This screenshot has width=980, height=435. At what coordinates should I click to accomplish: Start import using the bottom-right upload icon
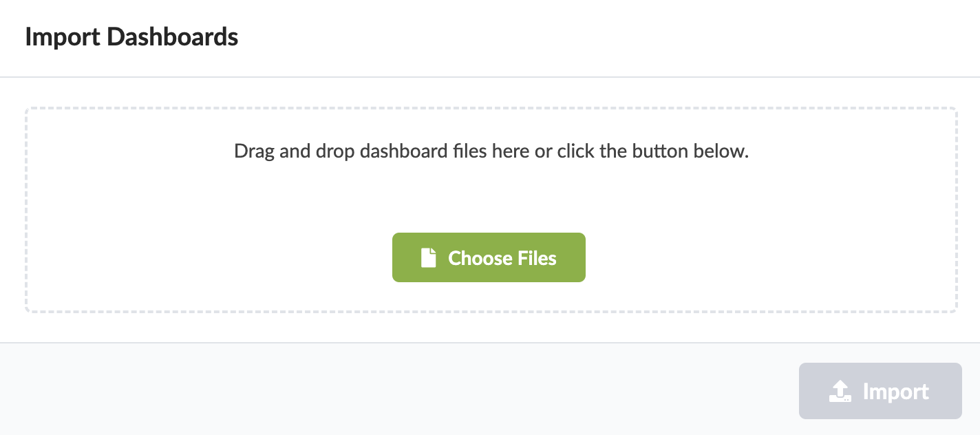[x=838, y=392]
